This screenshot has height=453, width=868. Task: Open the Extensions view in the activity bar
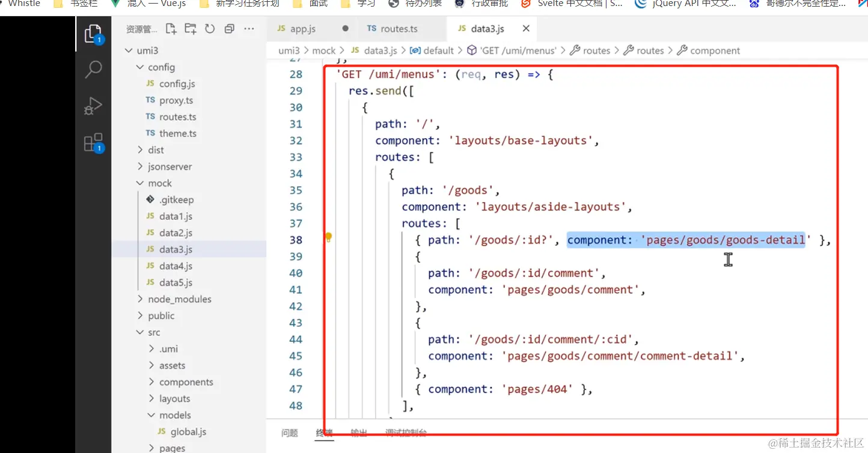pyautogui.click(x=94, y=142)
